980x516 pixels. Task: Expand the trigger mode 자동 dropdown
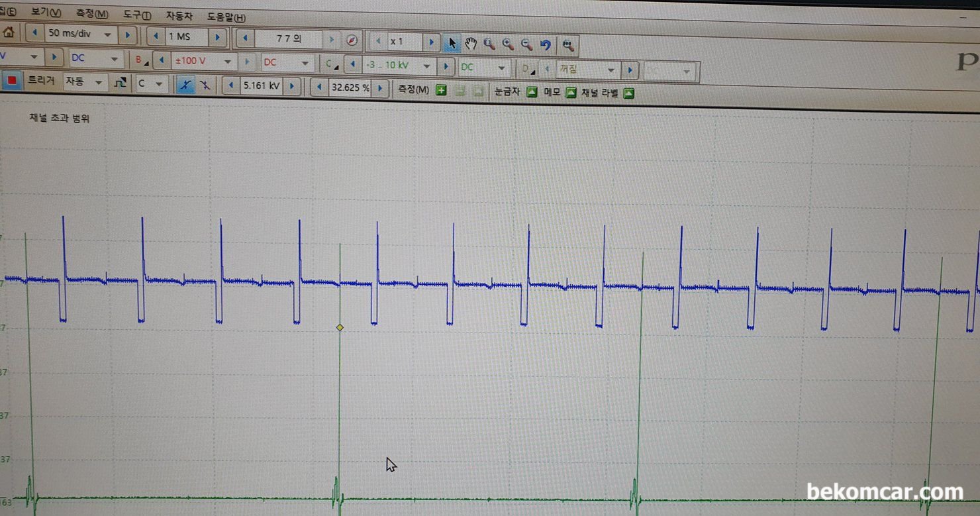(x=85, y=82)
